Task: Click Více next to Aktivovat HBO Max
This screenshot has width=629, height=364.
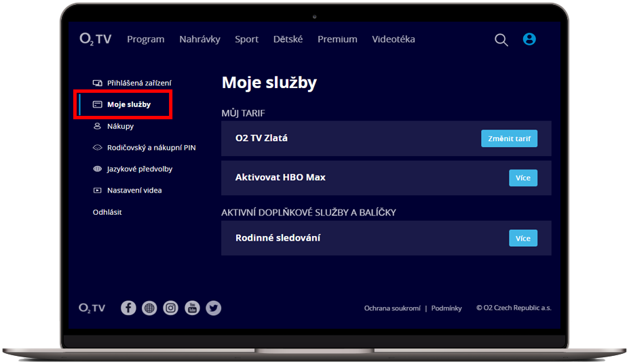Action: point(522,178)
